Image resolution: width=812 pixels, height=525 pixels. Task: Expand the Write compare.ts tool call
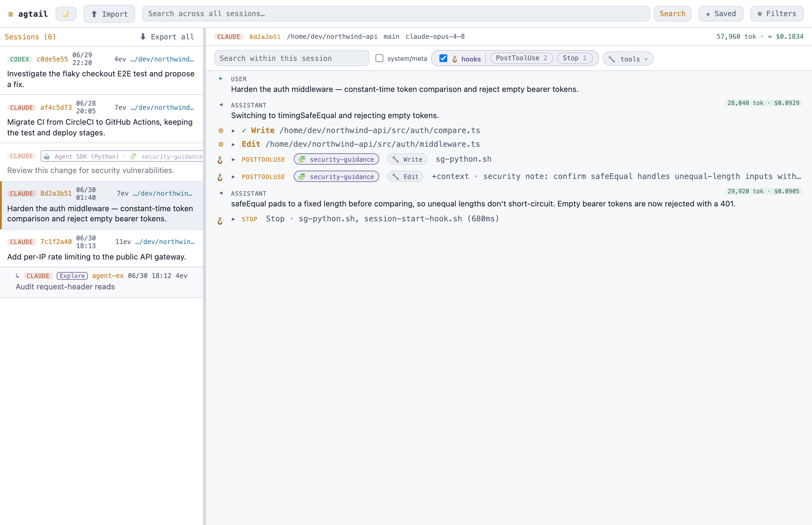pos(233,131)
